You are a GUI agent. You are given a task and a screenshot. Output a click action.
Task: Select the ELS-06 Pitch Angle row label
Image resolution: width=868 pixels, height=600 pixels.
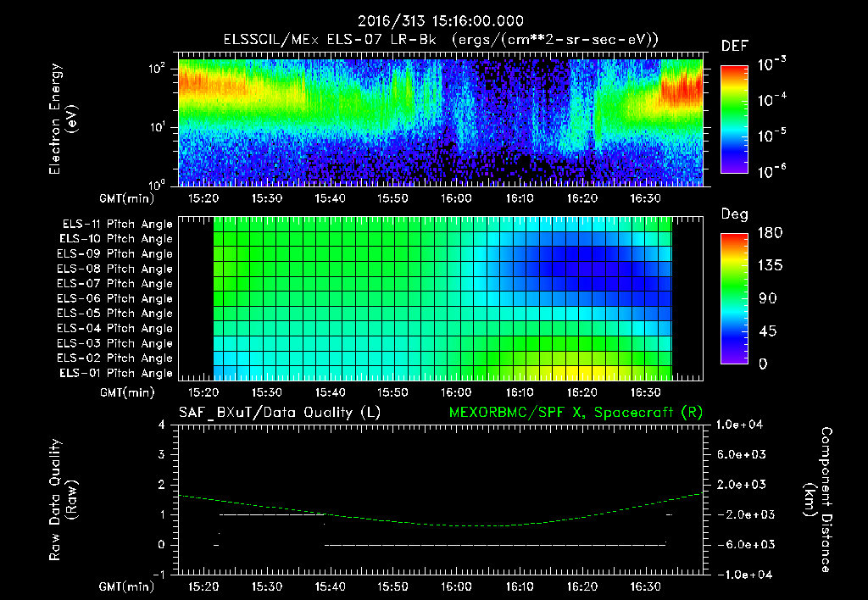(114, 299)
